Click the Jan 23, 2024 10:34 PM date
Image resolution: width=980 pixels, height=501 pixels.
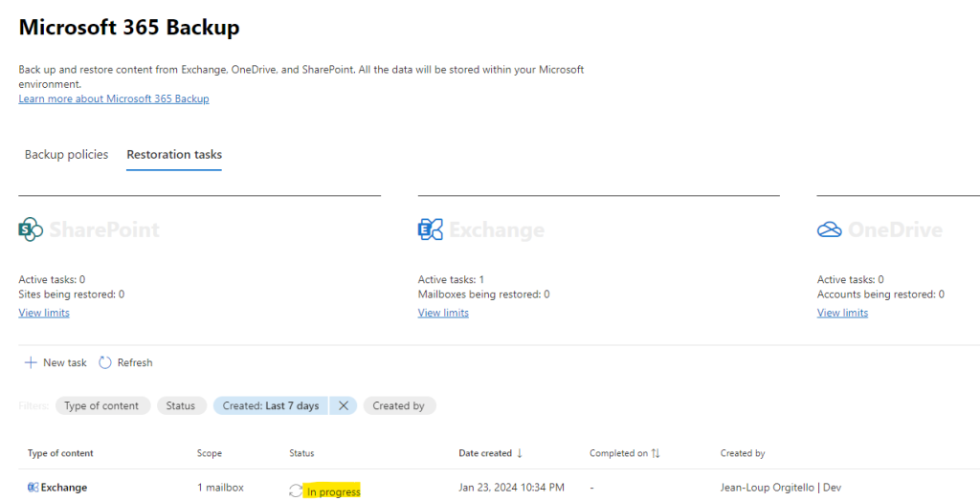click(512, 488)
